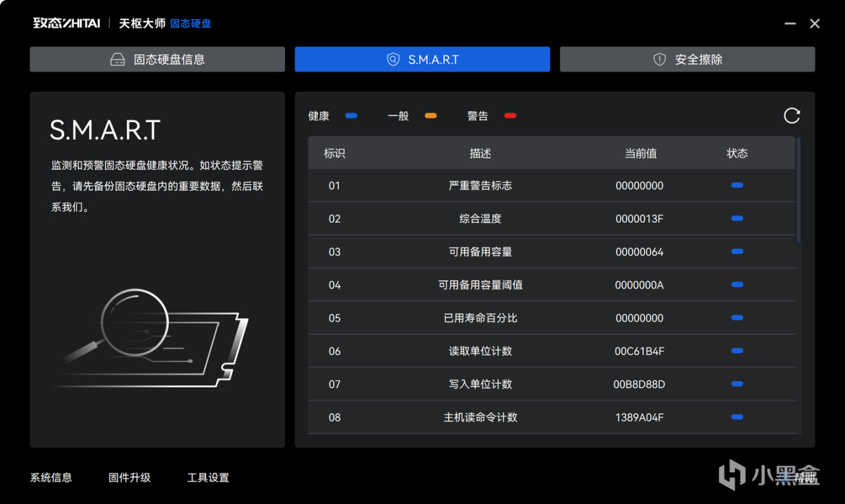
Task: Open the 安全擦除 tab
Action: click(x=687, y=59)
